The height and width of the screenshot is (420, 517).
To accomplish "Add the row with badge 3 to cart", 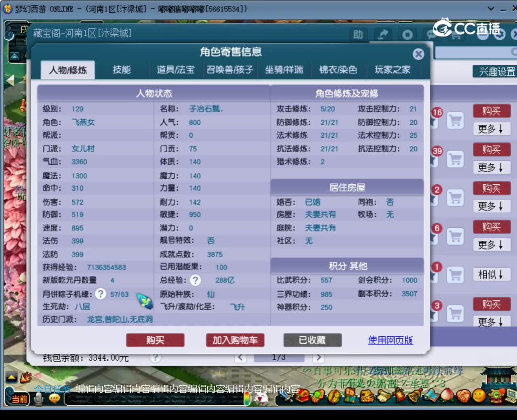I will pos(455,314).
